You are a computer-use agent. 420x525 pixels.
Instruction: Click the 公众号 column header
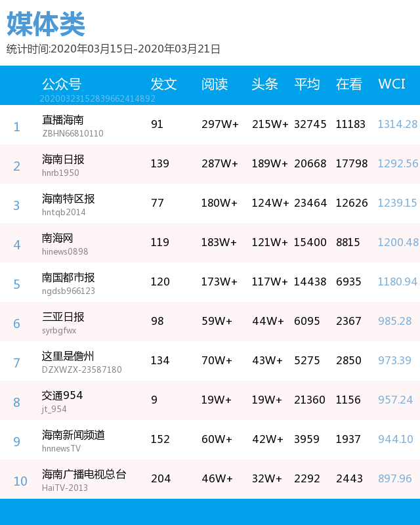click(62, 84)
